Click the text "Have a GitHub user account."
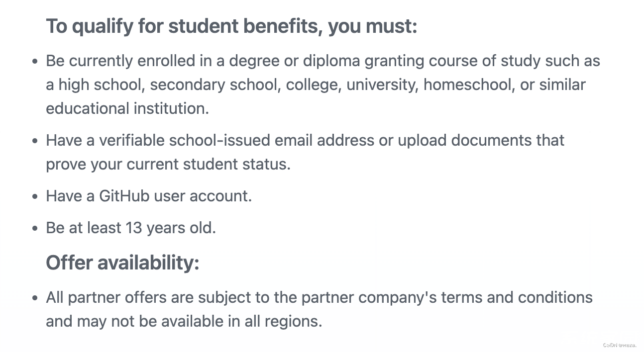 (x=149, y=196)
